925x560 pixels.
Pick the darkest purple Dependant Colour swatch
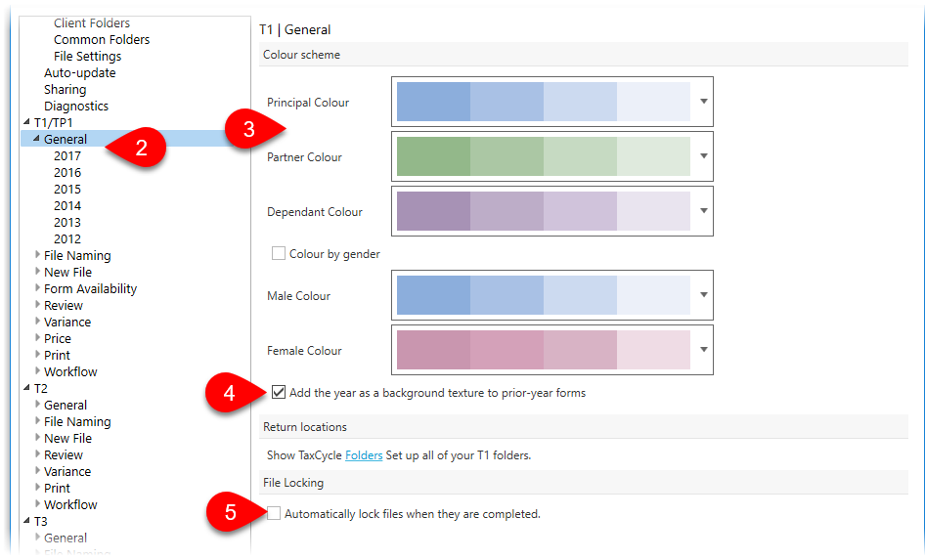[x=433, y=211]
